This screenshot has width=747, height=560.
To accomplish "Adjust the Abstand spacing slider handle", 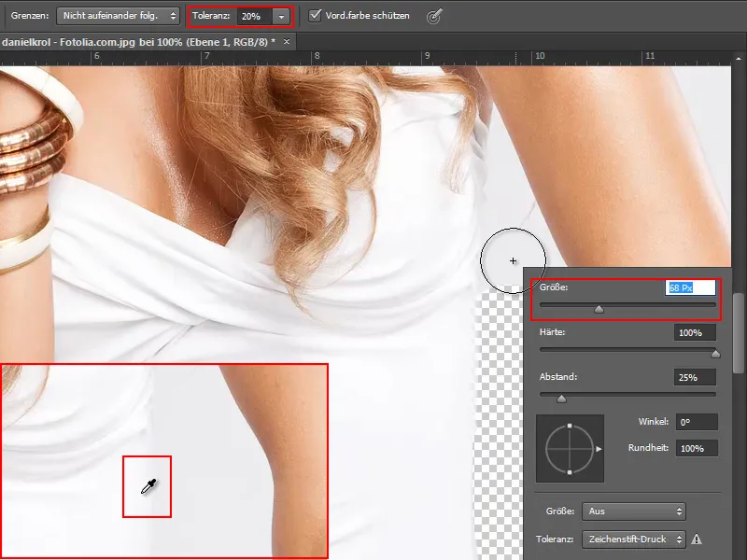I will tap(562, 399).
